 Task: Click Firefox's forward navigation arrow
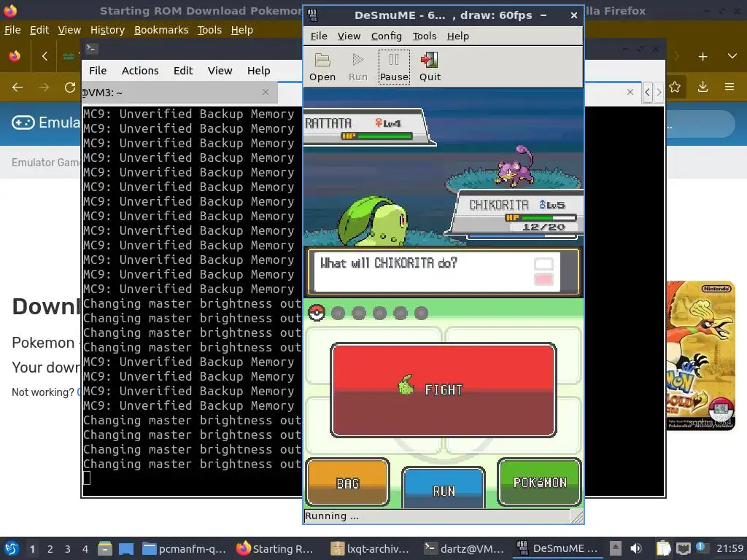(44, 87)
